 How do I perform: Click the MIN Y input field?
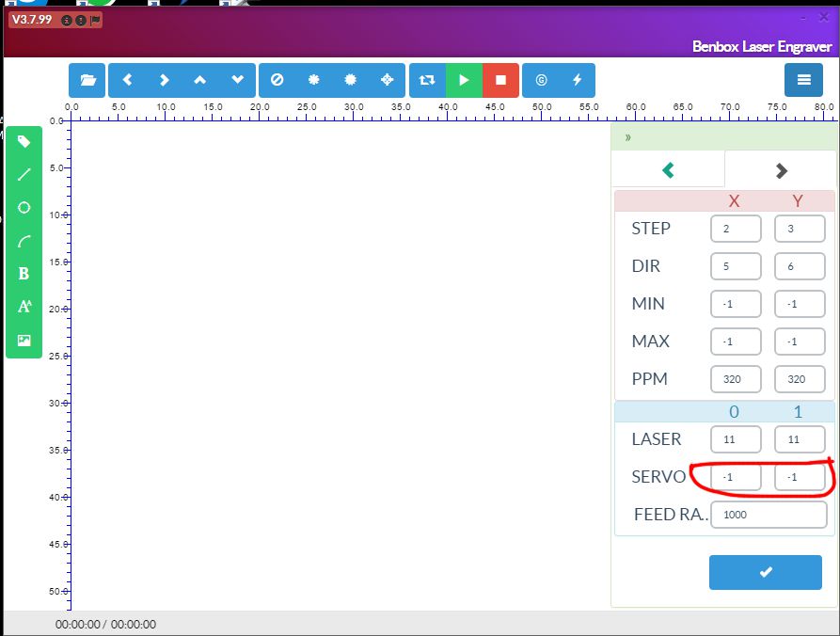(x=800, y=304)
